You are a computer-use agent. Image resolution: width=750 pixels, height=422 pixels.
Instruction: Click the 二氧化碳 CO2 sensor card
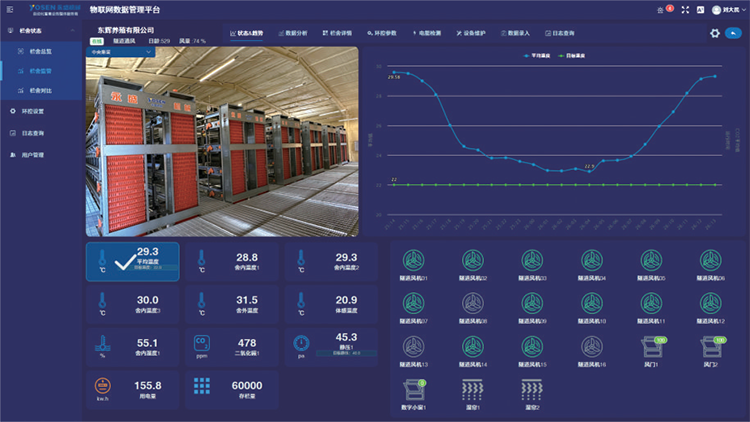227,344
